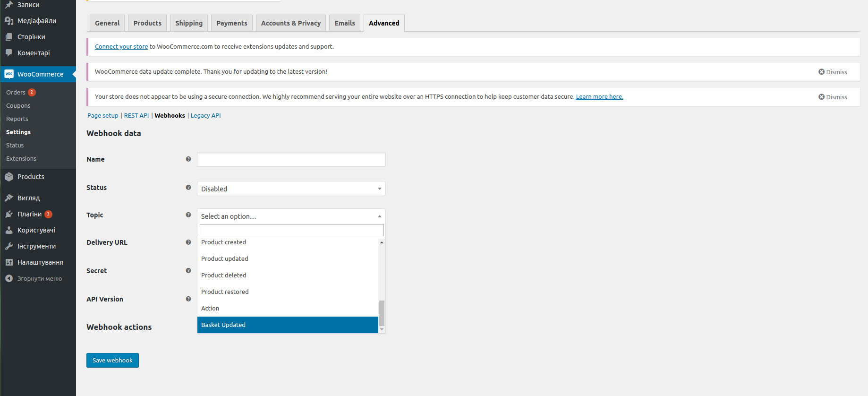
Task: Click the Secret field help icon
Action: point(188,271)
